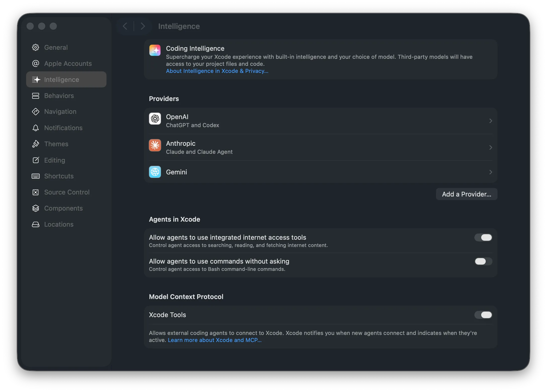Open Gemini provider settings chevron

[x=491, y=172]
